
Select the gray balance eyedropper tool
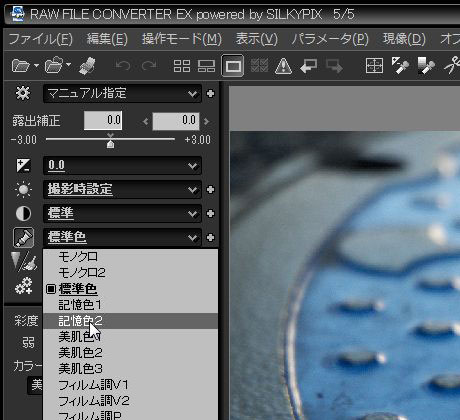400,65
